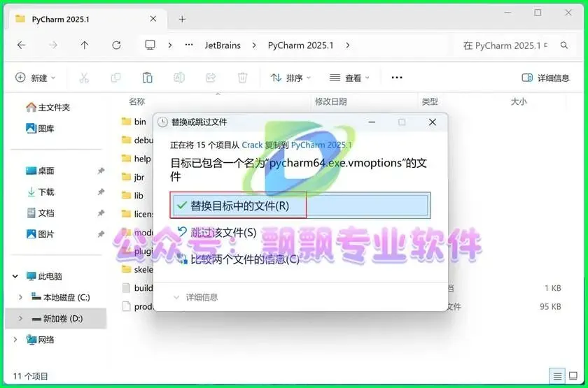588x388 pixels.
Task: Toggle the 详细信息 details pane button
Action: click(x=545, y=78)
